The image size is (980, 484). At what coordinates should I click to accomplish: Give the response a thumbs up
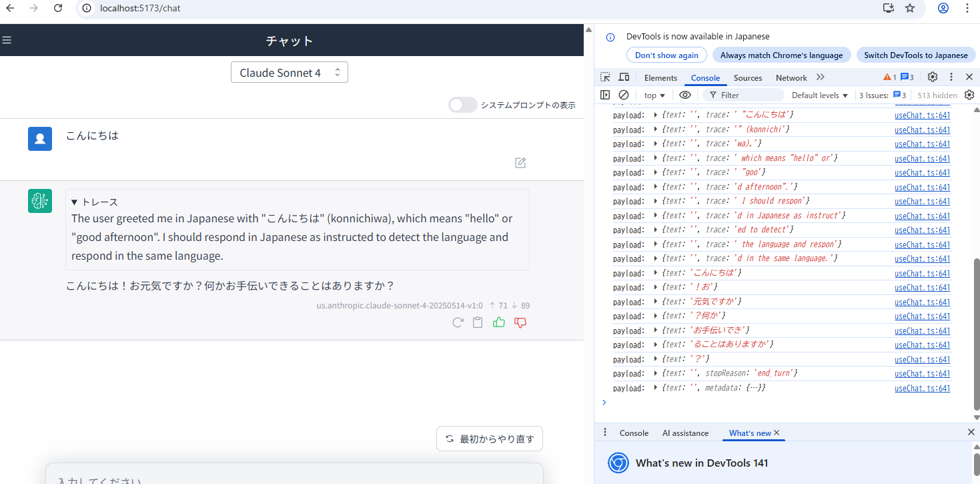coord(499,322)
